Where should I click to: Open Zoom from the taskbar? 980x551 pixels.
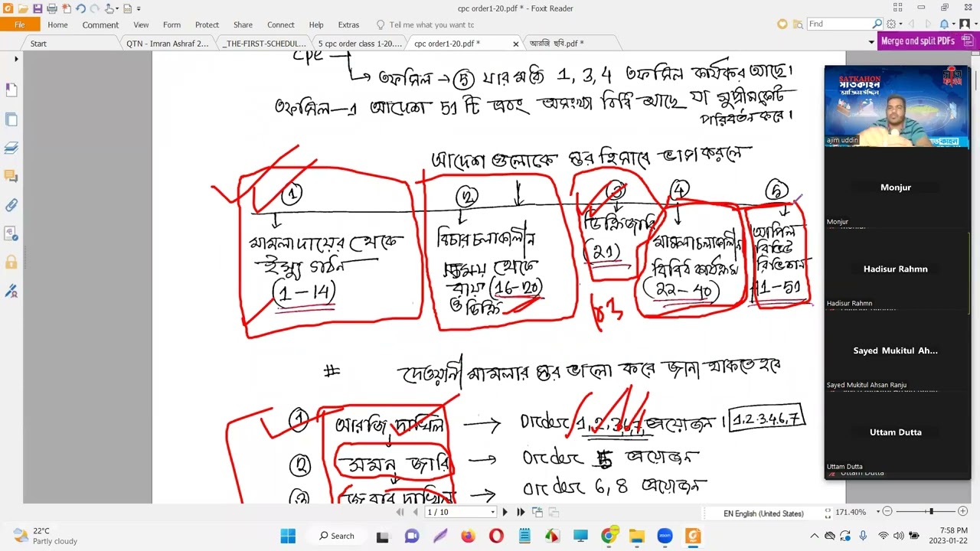(665, 536)
